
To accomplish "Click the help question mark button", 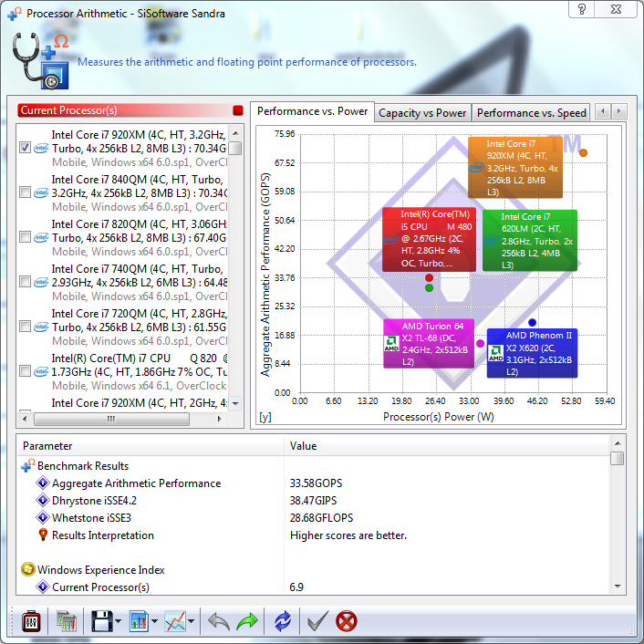I will pos(582,9).
